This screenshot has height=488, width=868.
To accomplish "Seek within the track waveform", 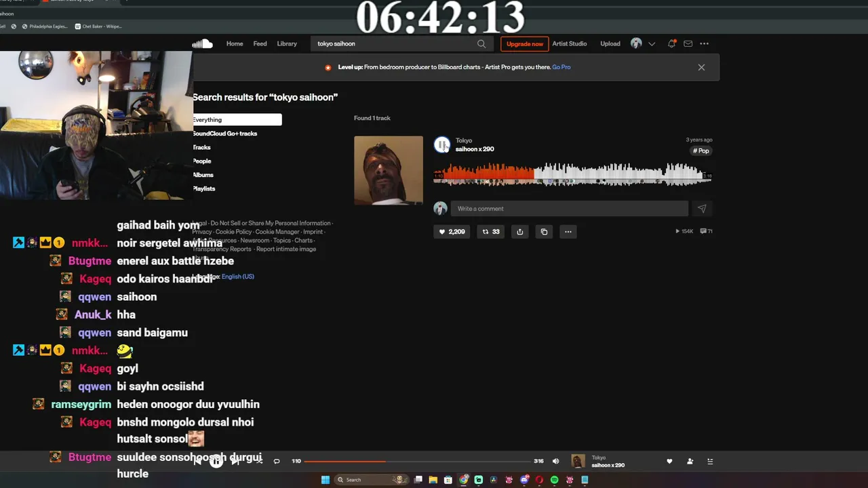I will click(572, 174).
